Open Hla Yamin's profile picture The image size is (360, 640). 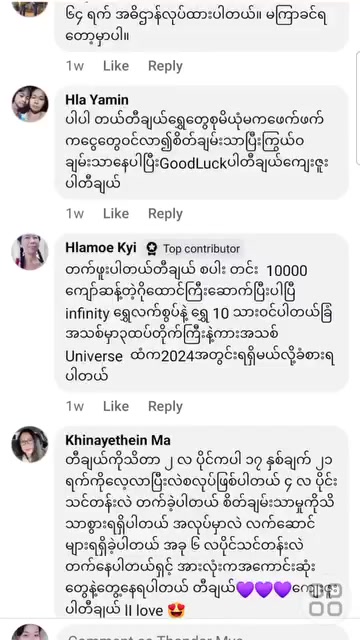[x=30, y=104]
